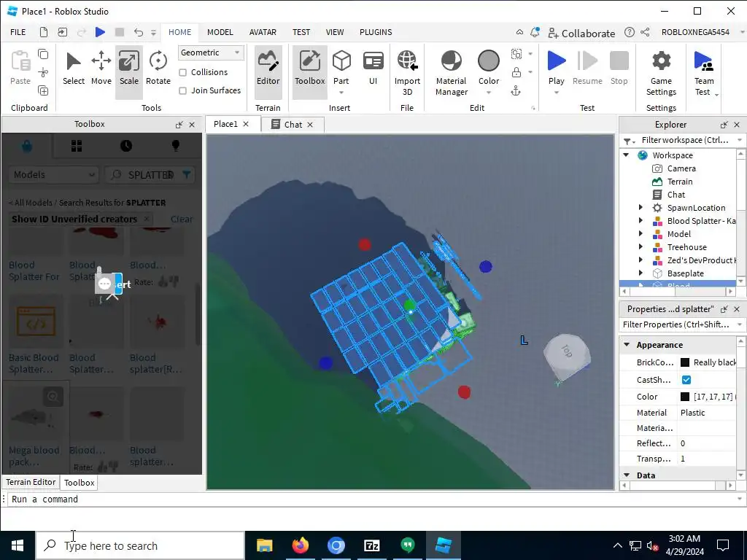Insert a new Part

point(341,68)
